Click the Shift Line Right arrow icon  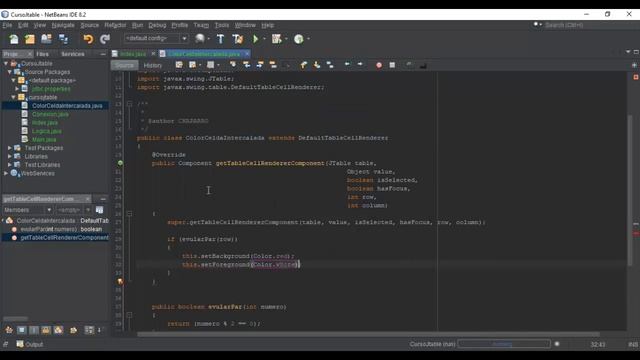click(x=360, y=64)
